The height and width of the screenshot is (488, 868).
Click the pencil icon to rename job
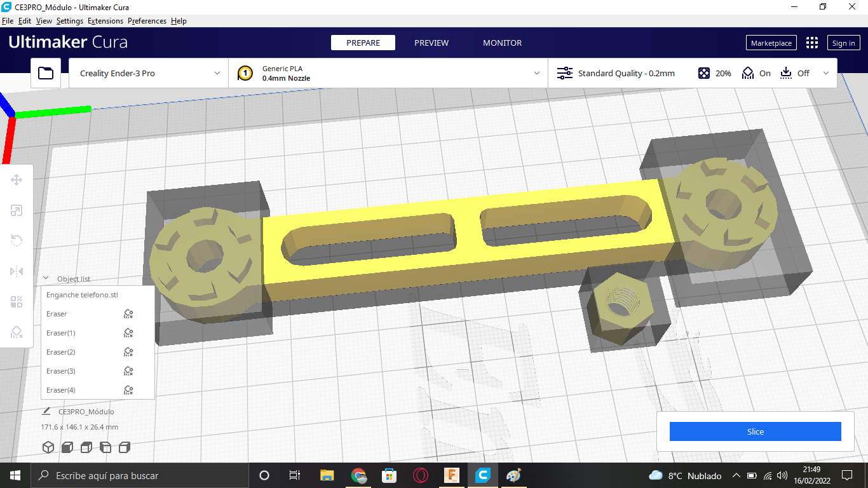(x=46, y=412)
